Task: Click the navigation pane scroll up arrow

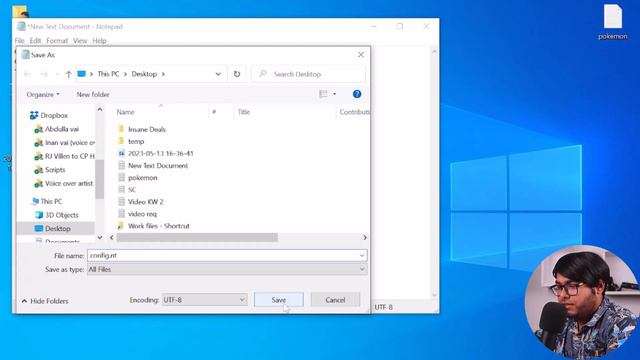Action: click(100, 109)
